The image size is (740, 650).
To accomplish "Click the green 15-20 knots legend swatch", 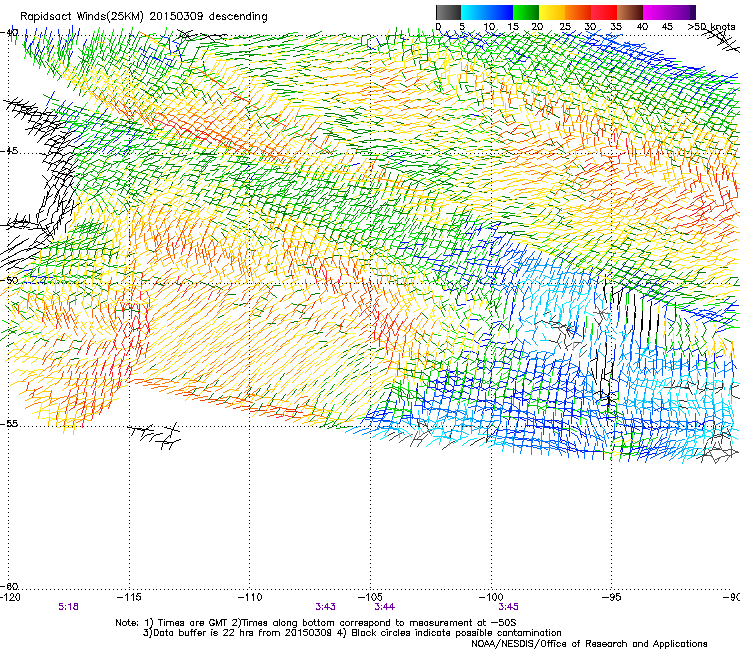I will click(x=526, y=12).
